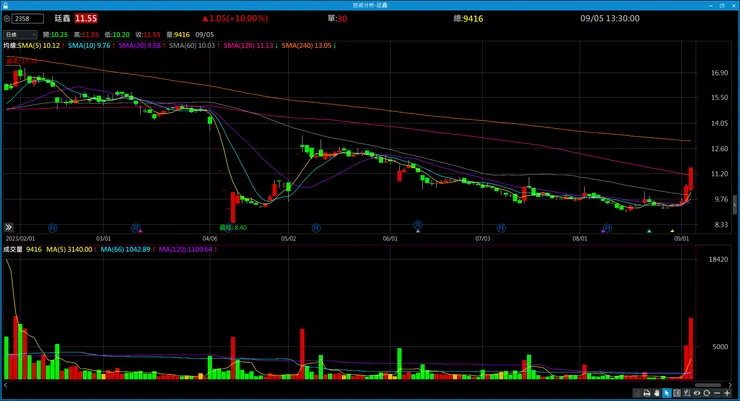The height and width of the screenshot is (401, 740).
Task: Click the 單:30 single volume value
Action: tap(337, 18)
